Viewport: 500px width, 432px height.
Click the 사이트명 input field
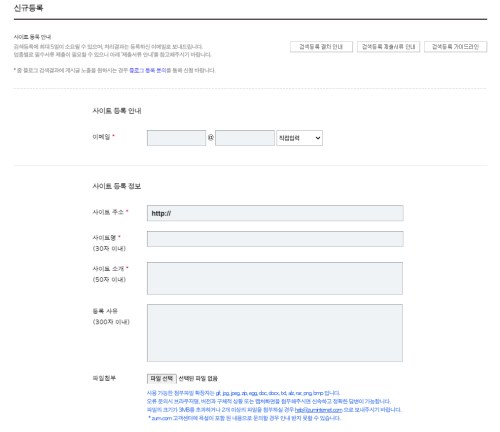click(x=275, y=239)
